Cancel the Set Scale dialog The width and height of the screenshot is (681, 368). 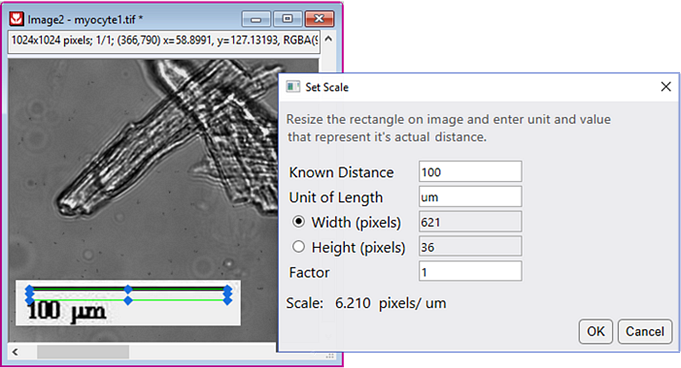tap(645, 332)
